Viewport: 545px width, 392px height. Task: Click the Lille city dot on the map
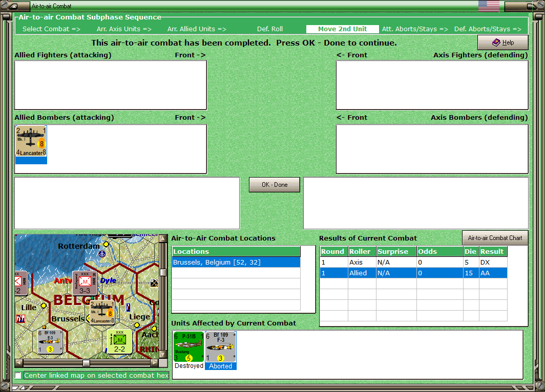coord(44,306)
